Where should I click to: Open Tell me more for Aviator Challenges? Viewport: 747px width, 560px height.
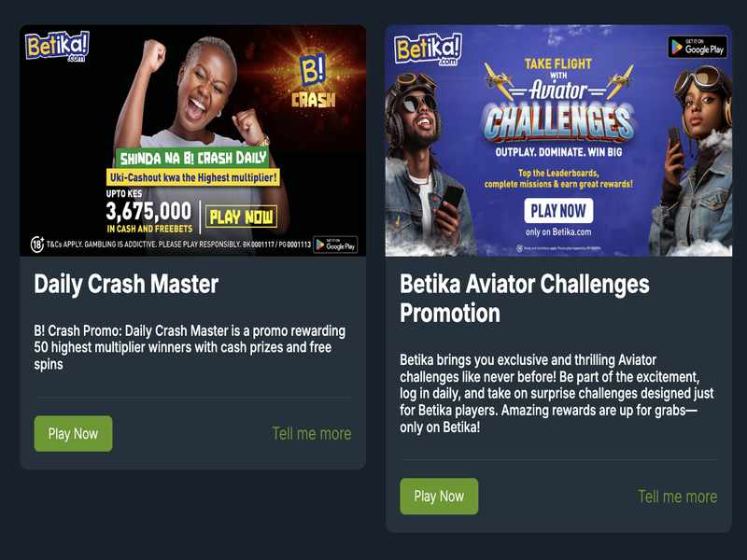point(678,497)
